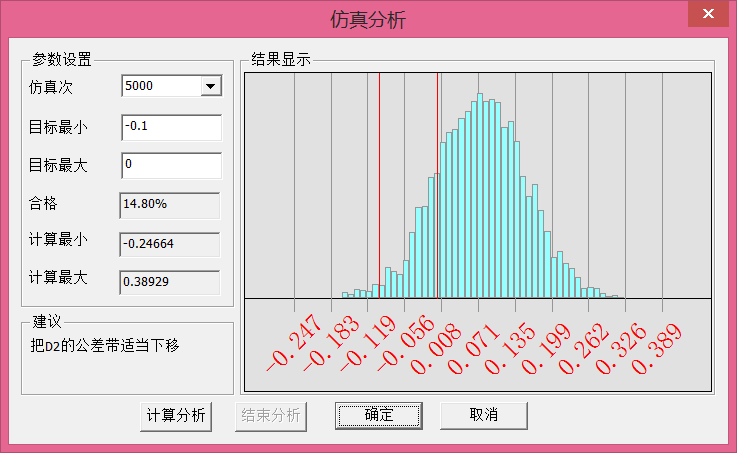Click the 参数设置 group label
Viewport: 737px width, 453px height.
[x=62, y=59]
